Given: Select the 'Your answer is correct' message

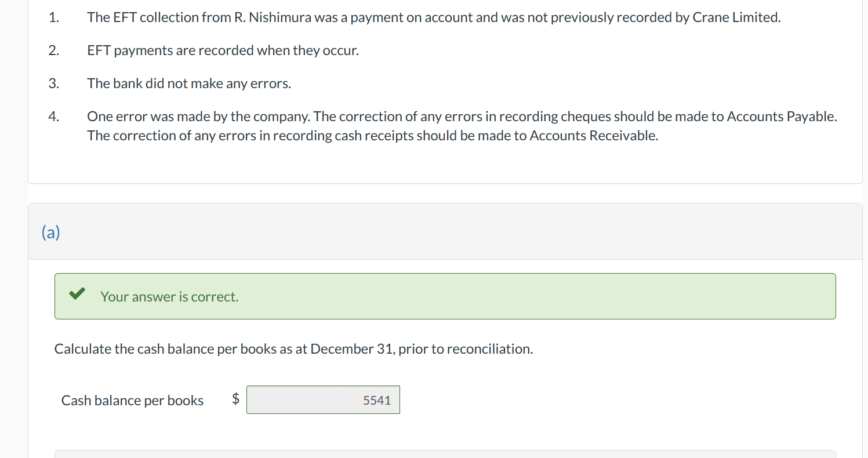Looking at the screenshot, I should 169,296.
